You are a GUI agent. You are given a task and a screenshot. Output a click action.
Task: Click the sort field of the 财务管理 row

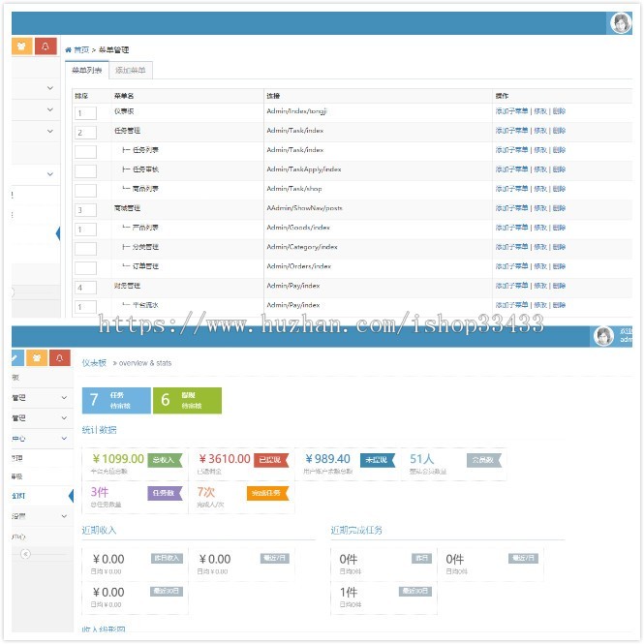click(x=85, y=288)
